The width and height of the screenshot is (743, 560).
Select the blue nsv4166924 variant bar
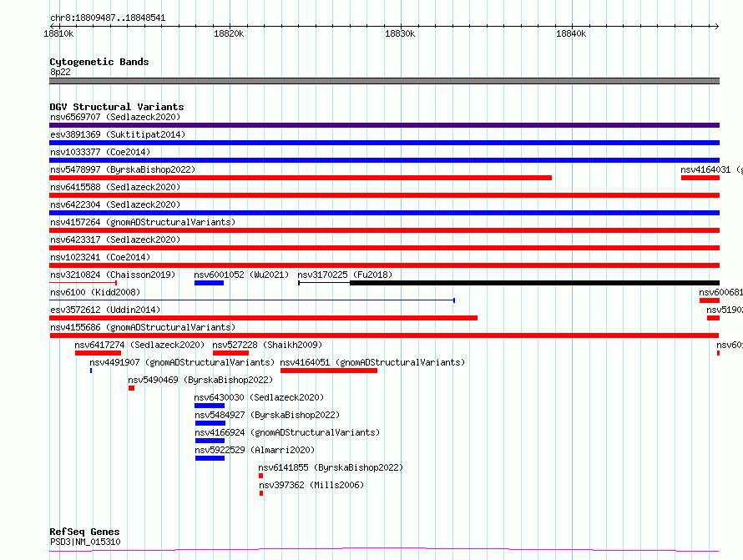click(x=210, y=441)
